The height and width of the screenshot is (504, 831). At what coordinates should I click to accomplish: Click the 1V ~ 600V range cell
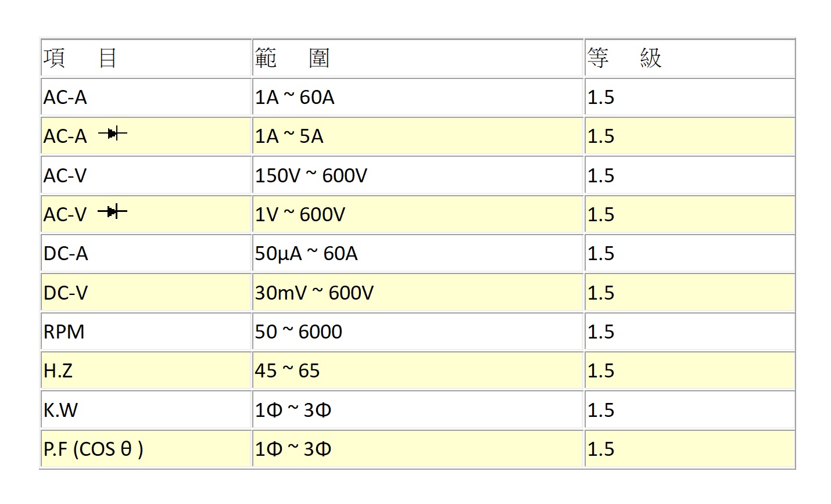418,215
